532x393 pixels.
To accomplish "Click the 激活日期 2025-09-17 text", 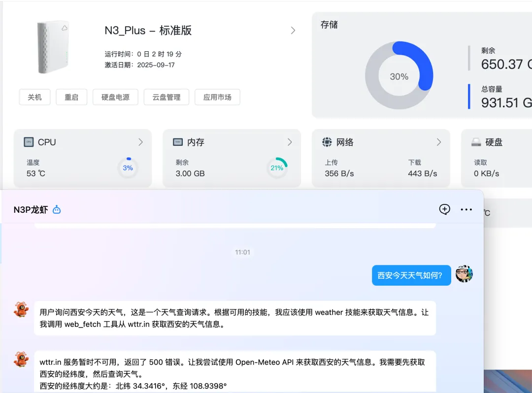I will click(x=140, y=65).
